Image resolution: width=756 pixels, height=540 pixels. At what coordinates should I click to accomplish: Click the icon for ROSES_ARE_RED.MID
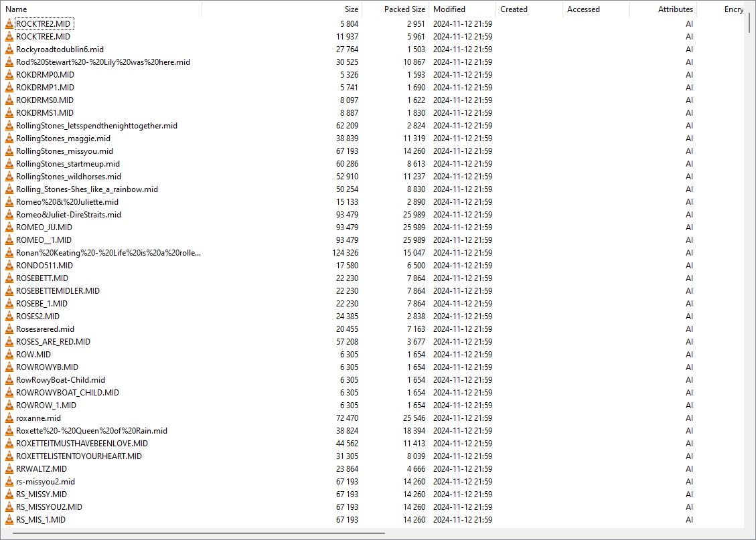9,342
